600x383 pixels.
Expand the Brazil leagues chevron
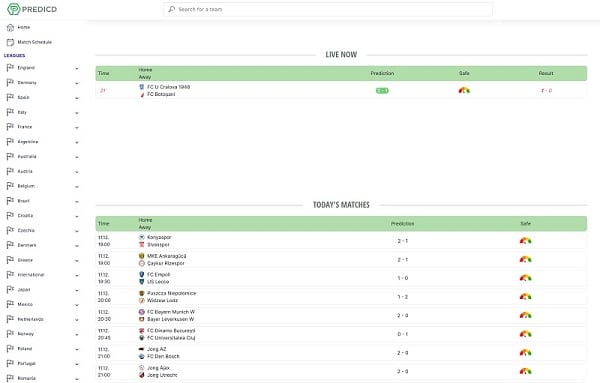[77, 202]
